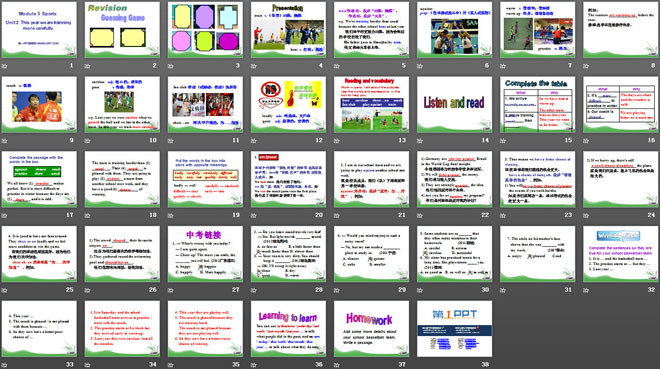Select slide 20 thumbnail with red label
This screenshot has height=369, width=660.
click(x=288, y=179)
